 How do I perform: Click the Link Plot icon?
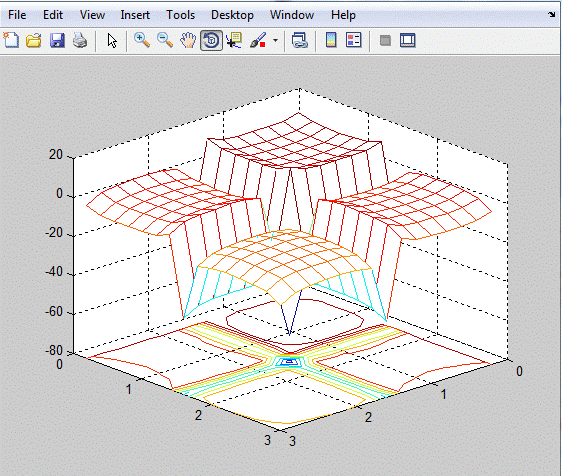click(300, 40)
